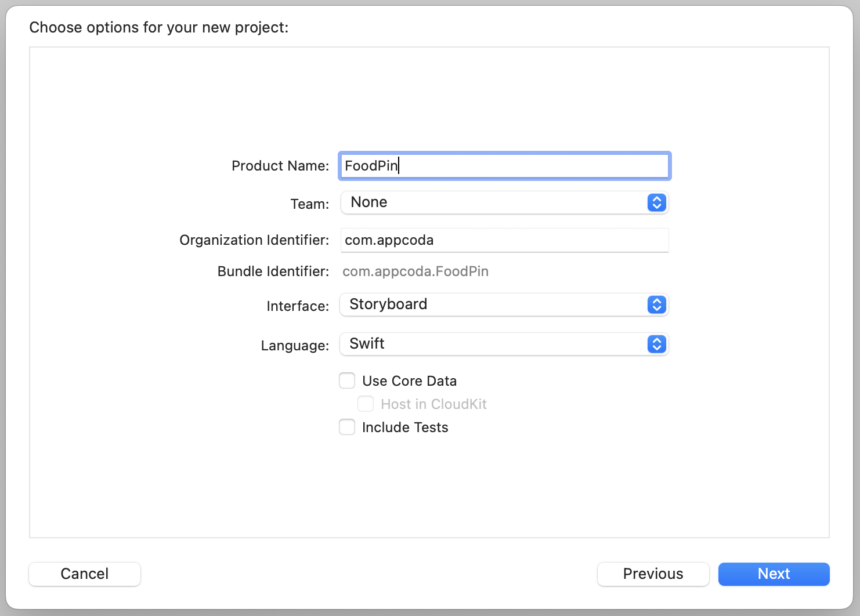This screenshot has width=860, height=616.
Task: Check the Include Tests option
Action: click(347, 427)
